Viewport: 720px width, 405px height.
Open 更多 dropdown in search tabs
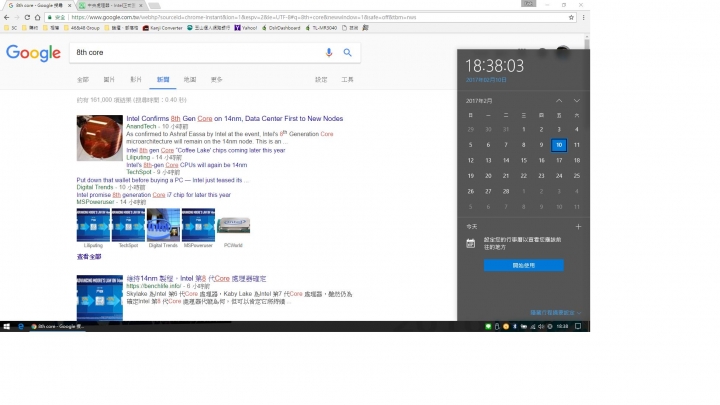[x=216, y=79]
